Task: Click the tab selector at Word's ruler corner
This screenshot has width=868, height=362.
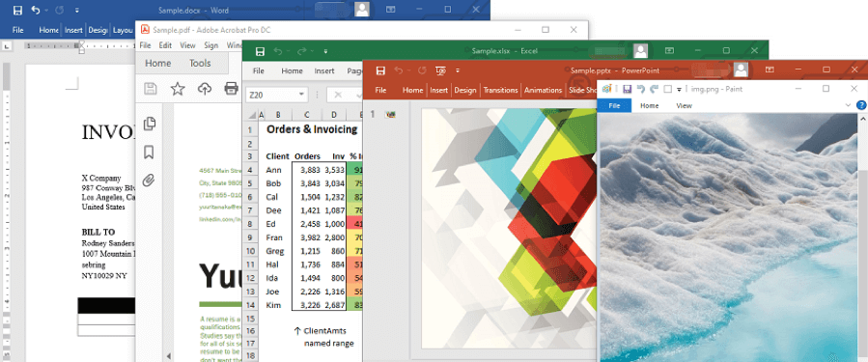Action: coord(6,47)
